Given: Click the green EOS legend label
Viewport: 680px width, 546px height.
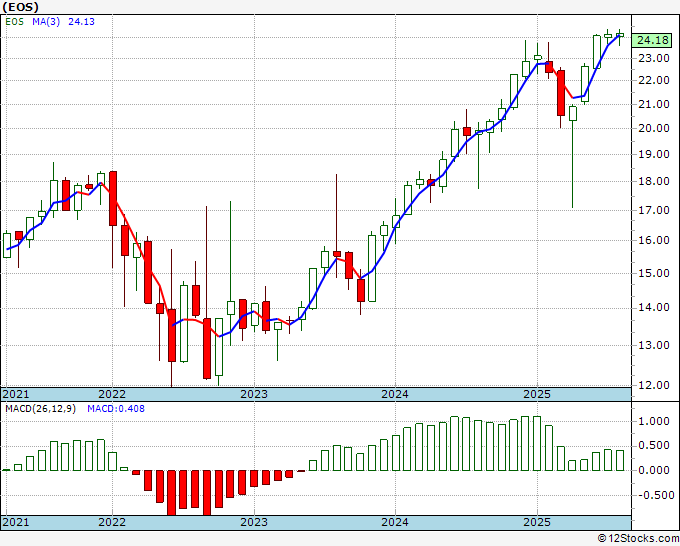Looking at the screenshot, I should click(x=14, y=22).
